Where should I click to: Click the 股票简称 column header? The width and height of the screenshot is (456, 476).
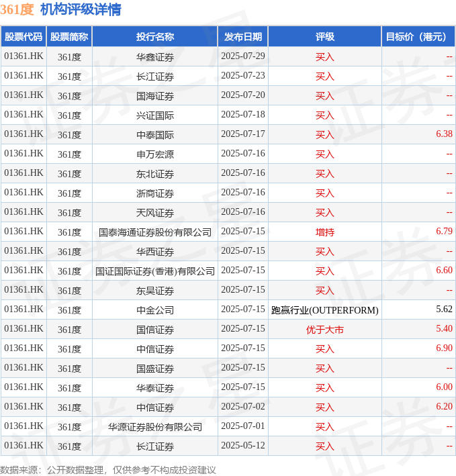point(69,37)
